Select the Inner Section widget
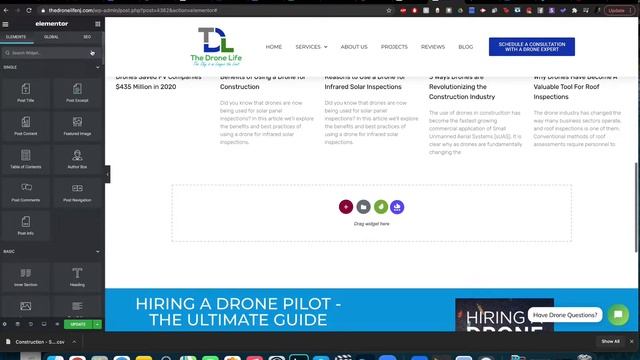 pos(26,277)
